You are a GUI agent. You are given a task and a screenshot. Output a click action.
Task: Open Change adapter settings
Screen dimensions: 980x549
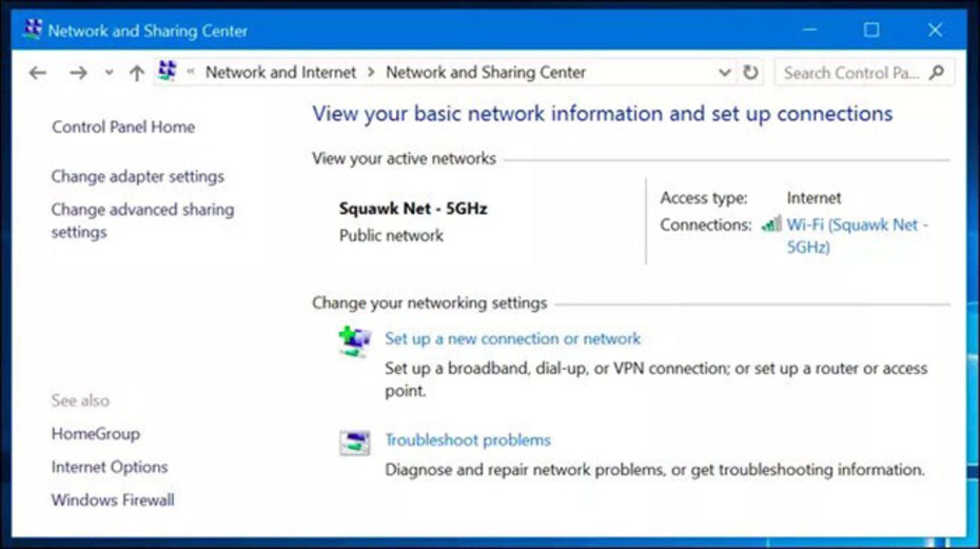click(x=137, y=177)
